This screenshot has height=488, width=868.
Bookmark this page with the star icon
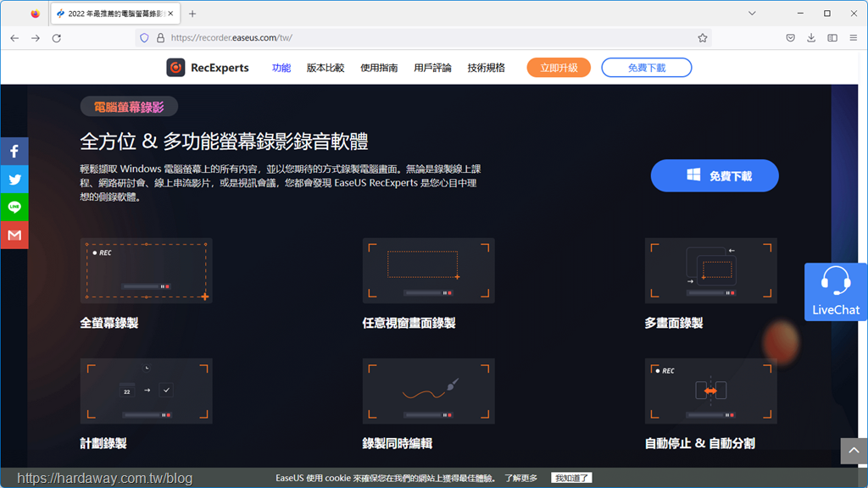703,38
